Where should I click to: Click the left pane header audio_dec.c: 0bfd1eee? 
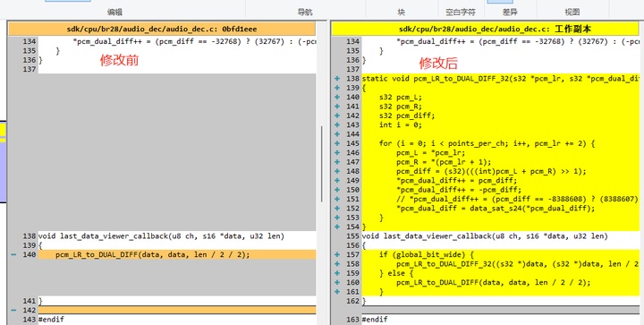[x=162, y=30]
